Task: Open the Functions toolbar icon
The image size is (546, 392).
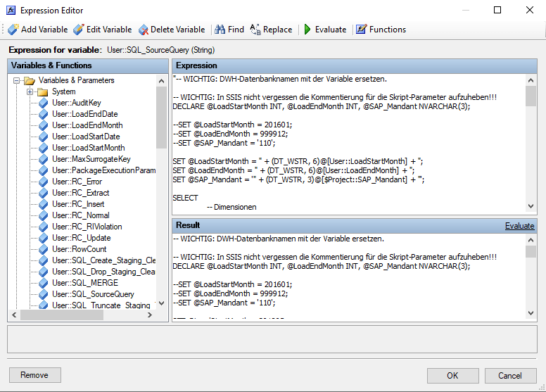Action: [x=361, y=30]
